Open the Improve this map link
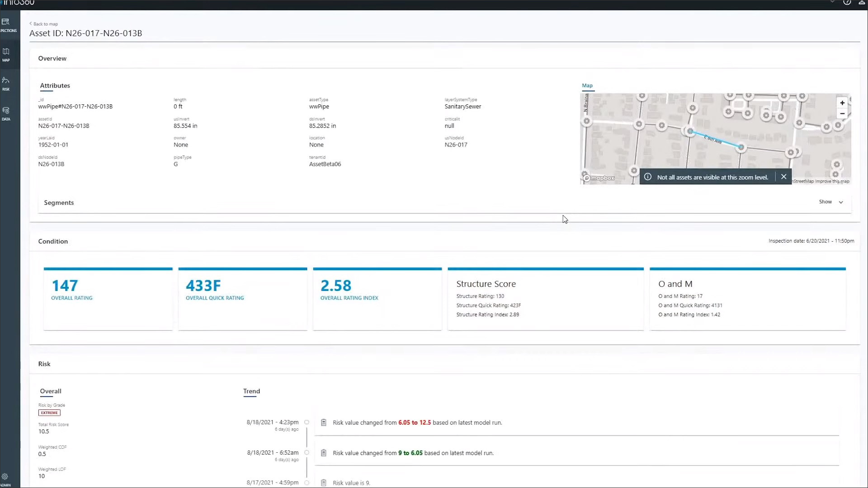 pyautogui.click(x=832, y=181)
